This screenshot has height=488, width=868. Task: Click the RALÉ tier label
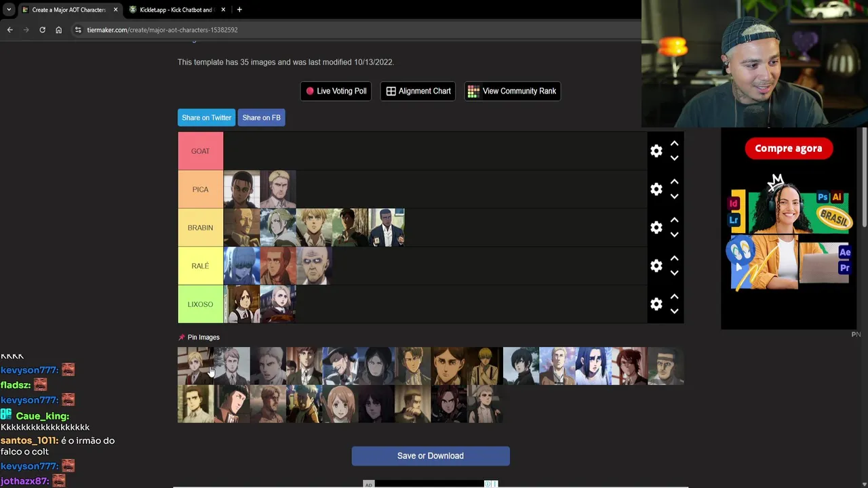200,266
